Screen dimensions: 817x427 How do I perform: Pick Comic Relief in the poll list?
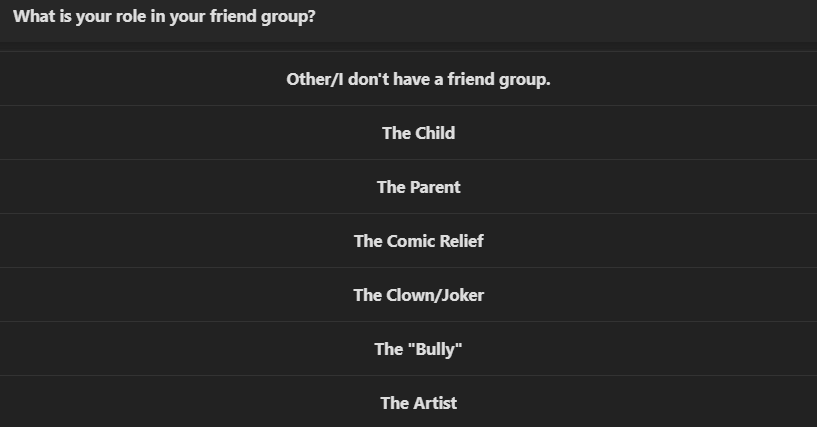(x=418, y=241)
